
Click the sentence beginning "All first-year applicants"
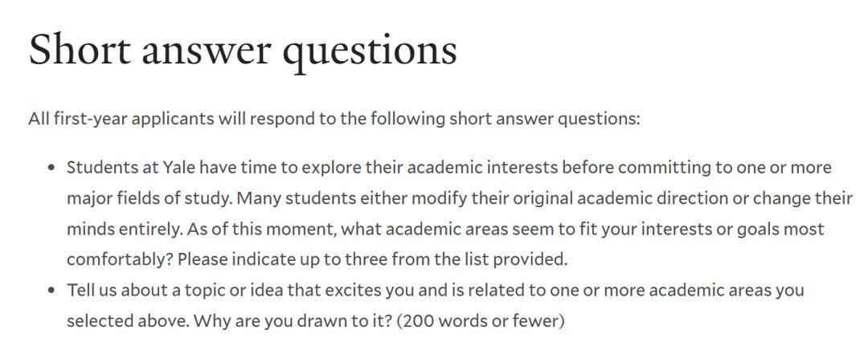point(334,119)
